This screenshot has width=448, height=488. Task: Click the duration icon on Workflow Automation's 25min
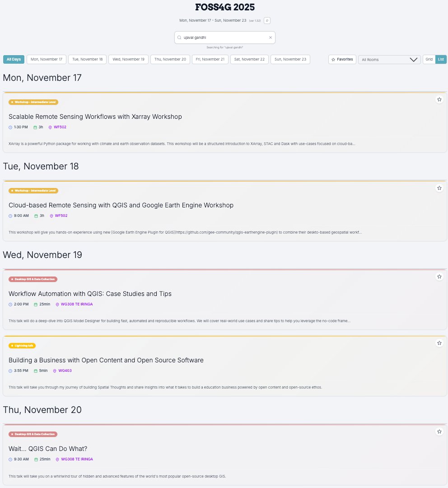coord(36,305)
